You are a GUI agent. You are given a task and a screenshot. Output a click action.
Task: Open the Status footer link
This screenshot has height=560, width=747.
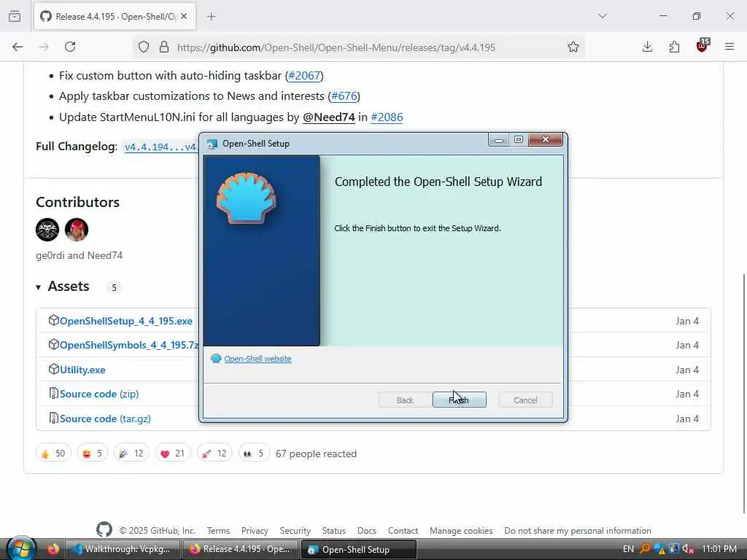[334, 531]
